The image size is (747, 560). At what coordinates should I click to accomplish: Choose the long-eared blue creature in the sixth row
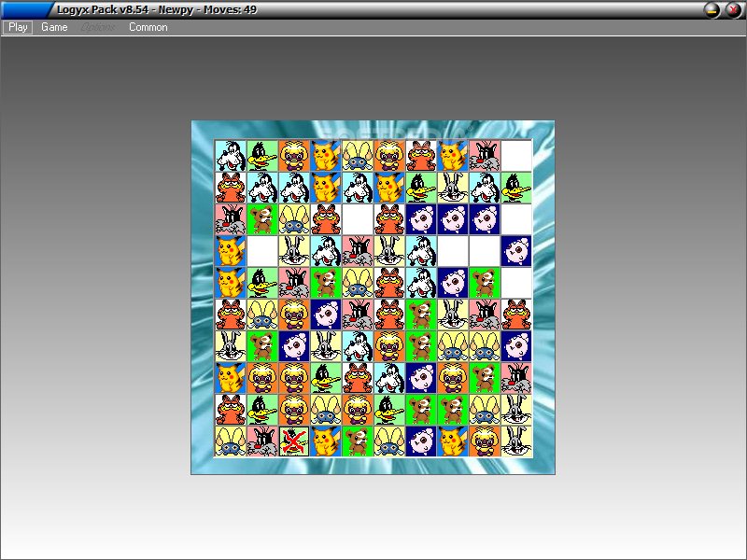pos(262,315)
